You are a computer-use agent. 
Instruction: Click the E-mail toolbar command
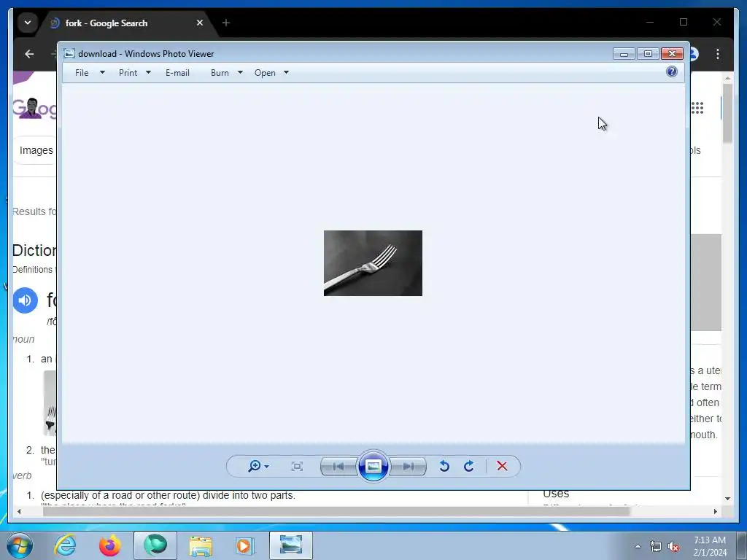177,73
